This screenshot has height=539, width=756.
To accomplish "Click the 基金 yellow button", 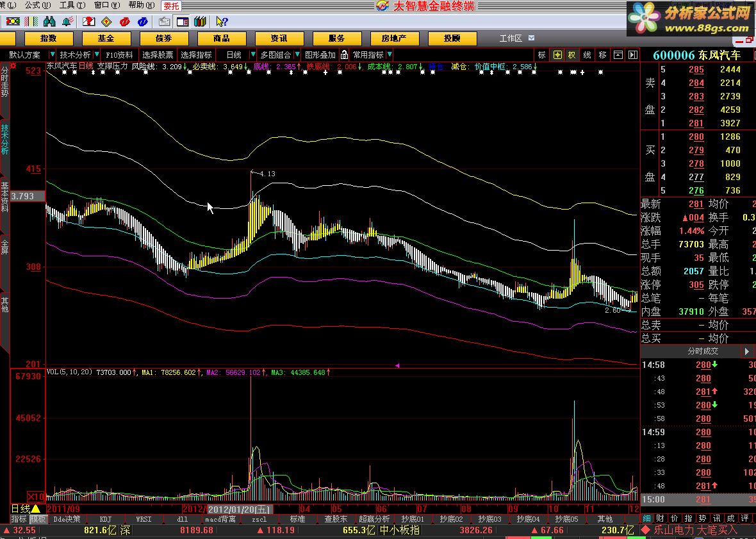I will pyautogui.click(x=106, y=38).
